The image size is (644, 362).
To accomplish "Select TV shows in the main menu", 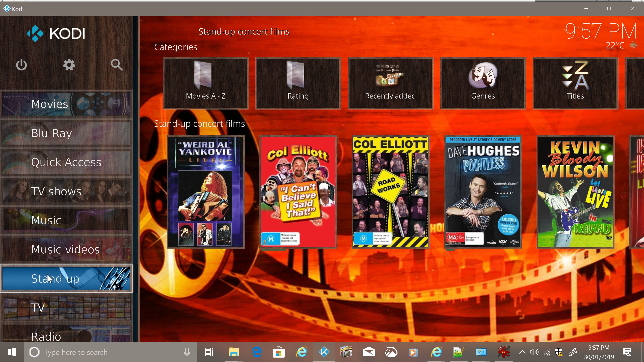I will [x=66, y=191].
